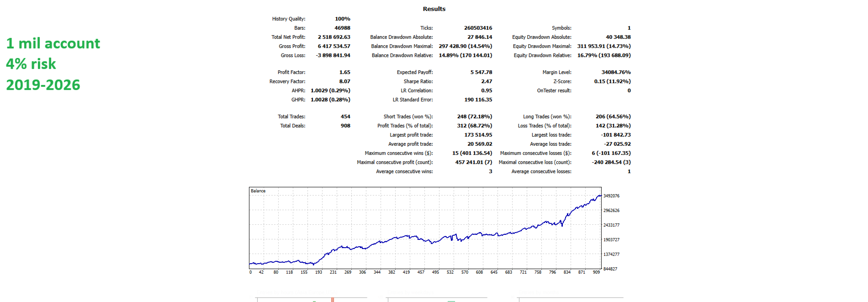Click the '1 mil account' green text
The width and height of the screenshot is (868, 302).
coord(53,43)
